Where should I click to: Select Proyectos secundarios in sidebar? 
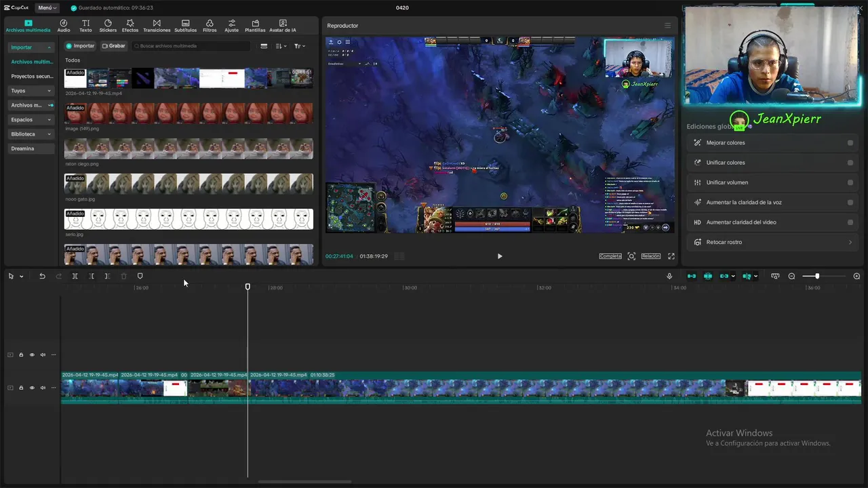tap(31, 77)
